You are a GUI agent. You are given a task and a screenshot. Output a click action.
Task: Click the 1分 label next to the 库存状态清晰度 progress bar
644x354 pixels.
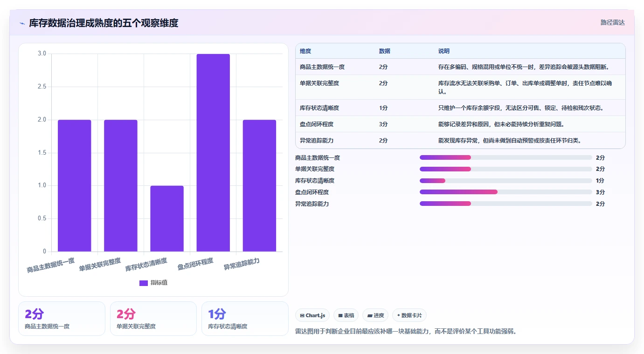coord(600,181)
